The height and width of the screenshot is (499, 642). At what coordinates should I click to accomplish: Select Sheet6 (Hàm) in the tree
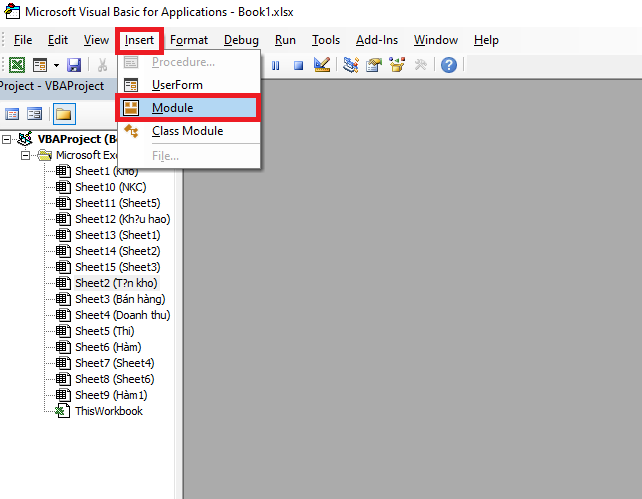pyautogui.click(x=108, y=347)
